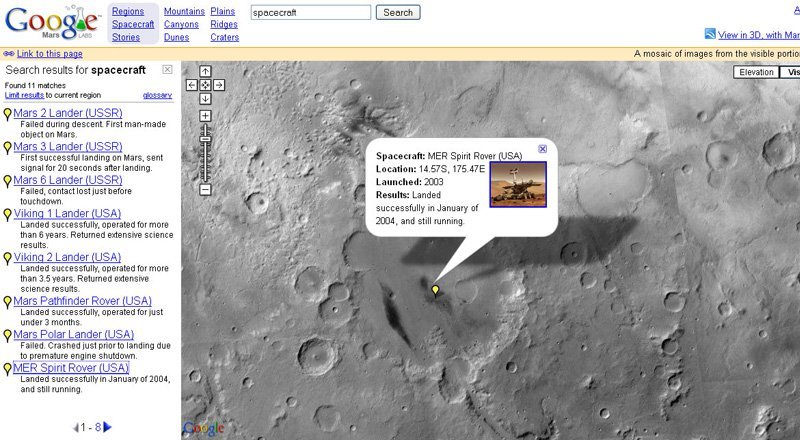Show Plains on the map

tap(223, 11)
